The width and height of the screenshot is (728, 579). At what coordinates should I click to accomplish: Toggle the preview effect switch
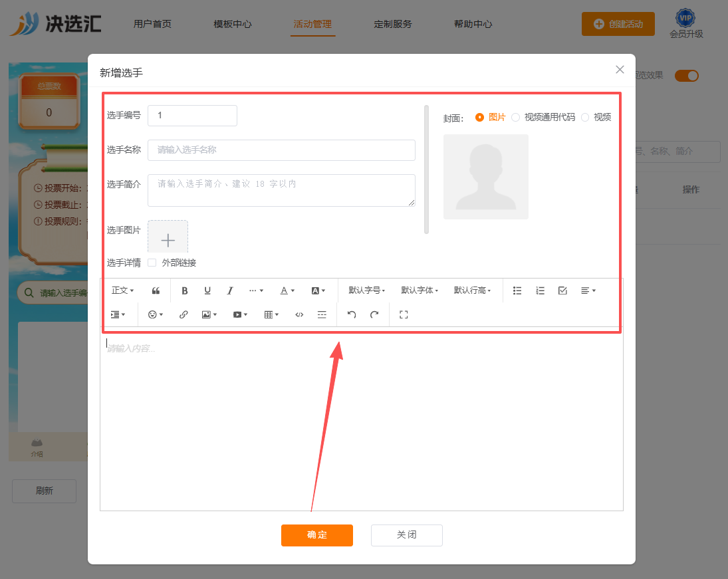point(687,76)
